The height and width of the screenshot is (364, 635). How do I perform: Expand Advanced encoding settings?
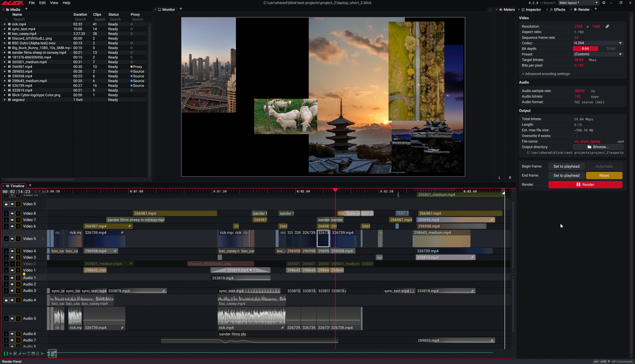(546, 74)
